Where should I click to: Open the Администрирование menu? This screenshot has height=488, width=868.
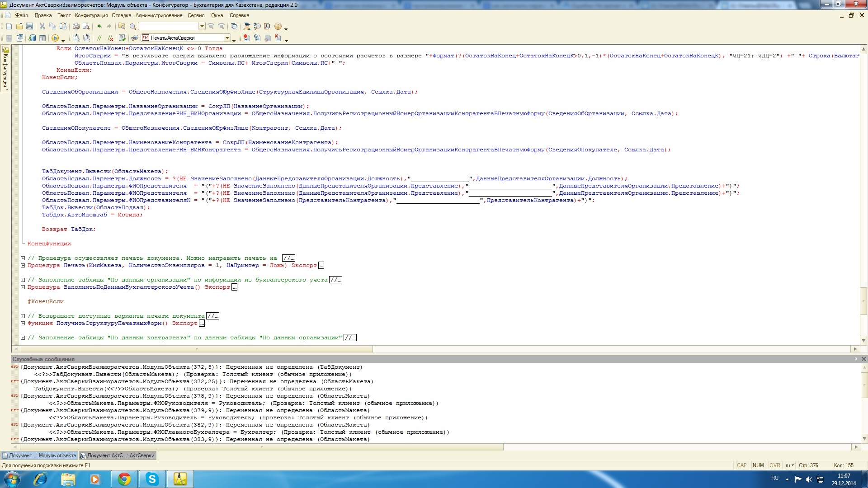pyautogui.click(x=159, y=15)
